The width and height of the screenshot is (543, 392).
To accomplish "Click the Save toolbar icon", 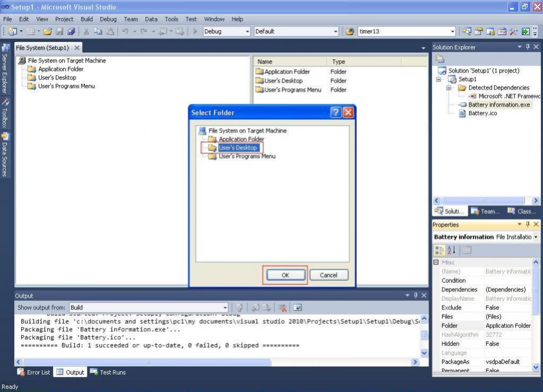I will (x=59, y=31).
